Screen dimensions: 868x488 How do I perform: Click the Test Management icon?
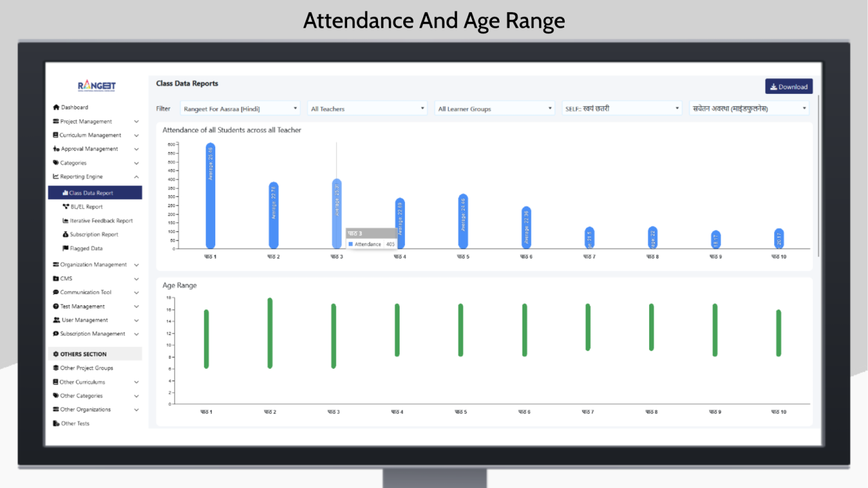point(55,307)
